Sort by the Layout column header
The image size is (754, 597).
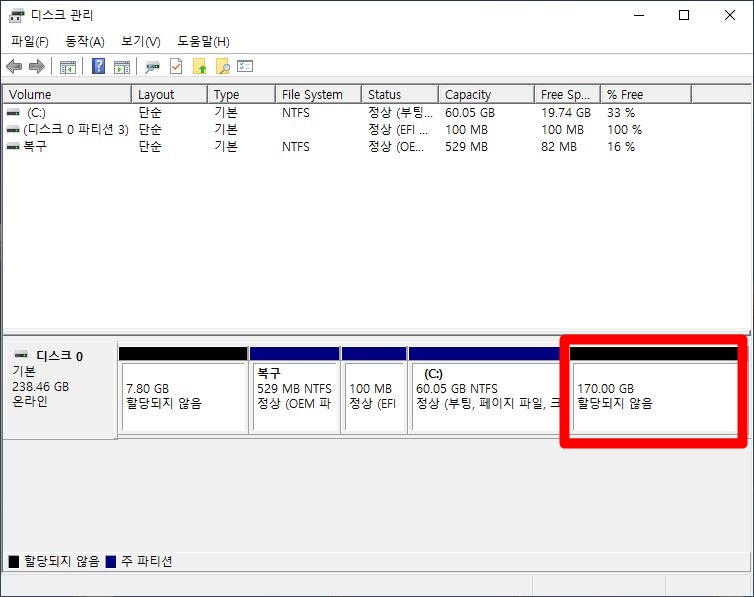coord(169,94)
